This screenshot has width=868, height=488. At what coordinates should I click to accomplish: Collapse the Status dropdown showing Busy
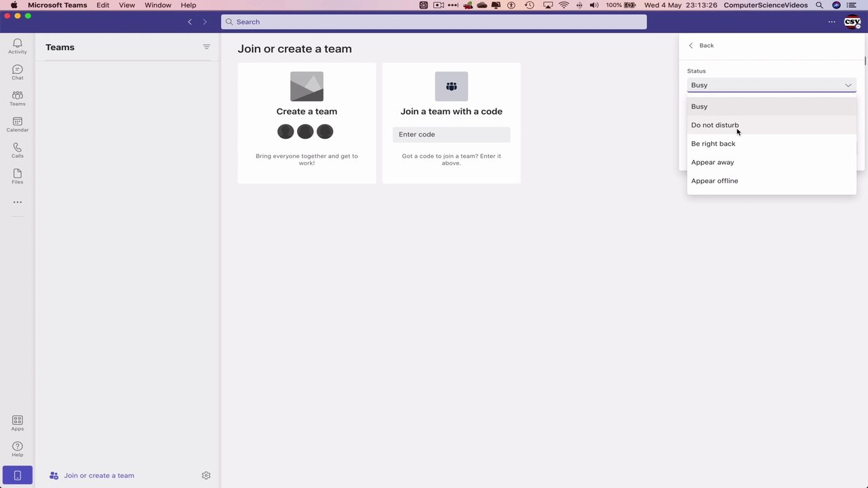pos(772,85)
